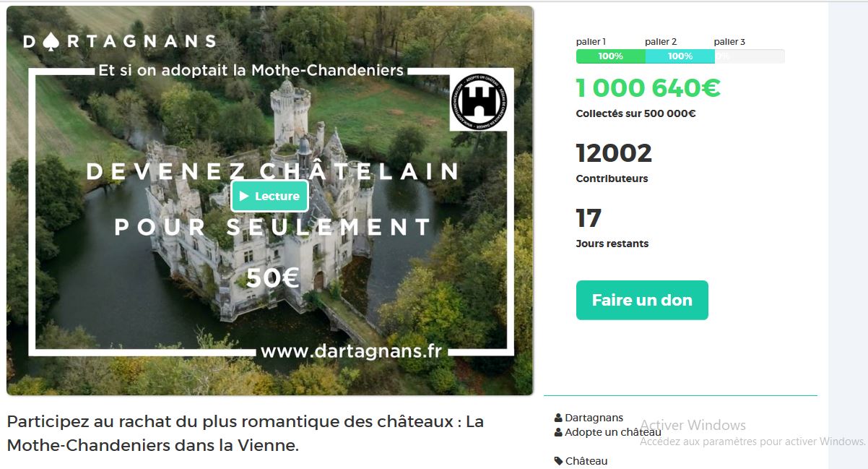The height and width of the screenshot is (469, 868).
Task: Click the 1 000 640€ collected amount
Action: pos(648,88)
